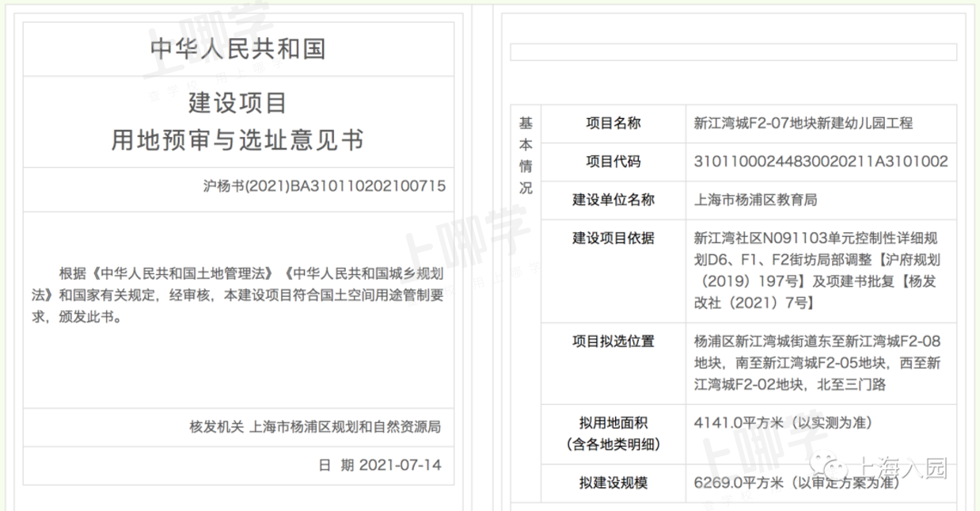The height and width of the screenshot is (511, 980).
Task: Select the scale value 6269.0平方米
Action: click(x=739, y=482)
